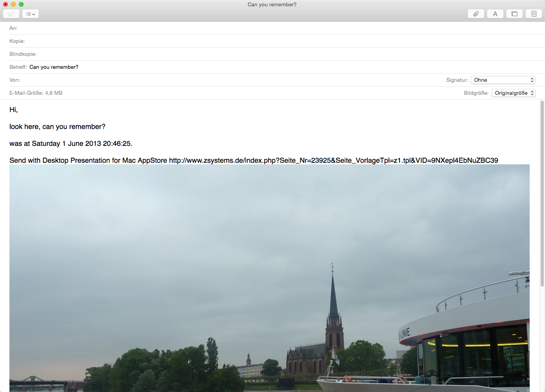This screenshot has width=545, height=392.
Task: Click into the Blindkopie field
Action: coord(275,54)
